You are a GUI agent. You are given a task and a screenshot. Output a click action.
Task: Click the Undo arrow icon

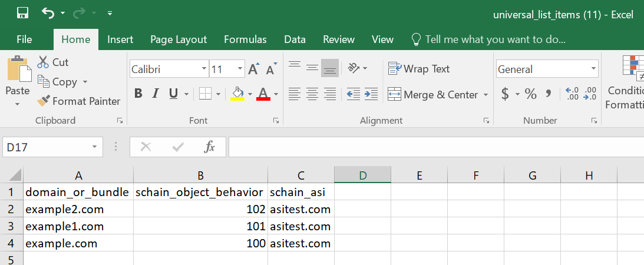[48, 13]
